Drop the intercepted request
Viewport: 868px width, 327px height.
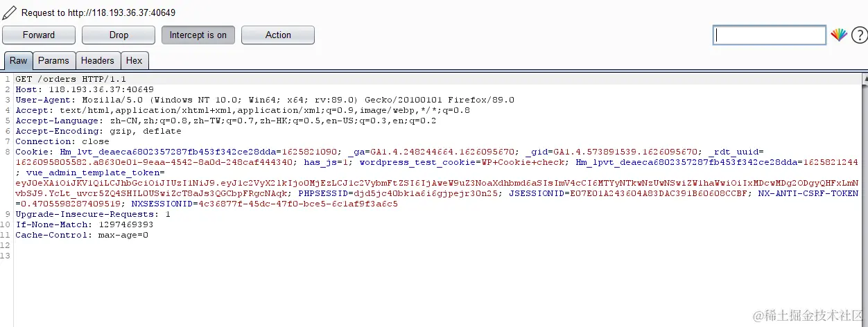coord(119,35)
